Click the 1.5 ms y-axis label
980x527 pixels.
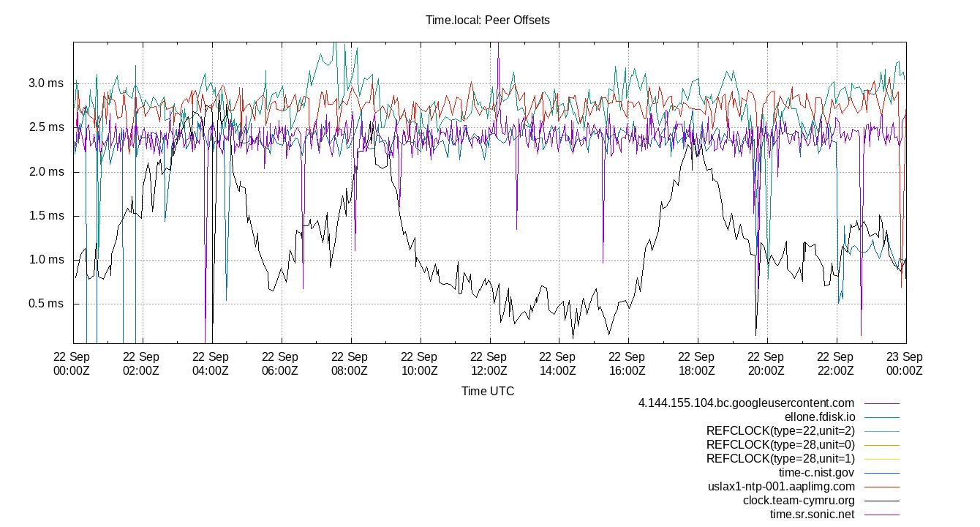pos(46,215)
